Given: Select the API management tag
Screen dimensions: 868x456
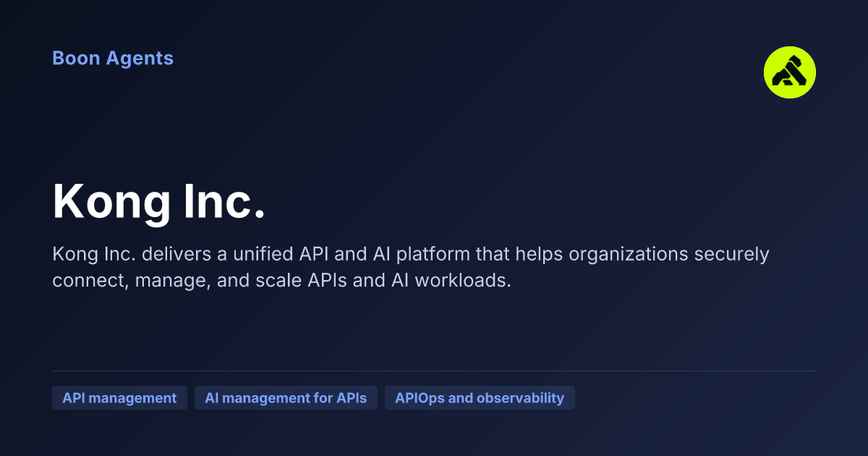Looking at the screenshot, I should point(119,398).
